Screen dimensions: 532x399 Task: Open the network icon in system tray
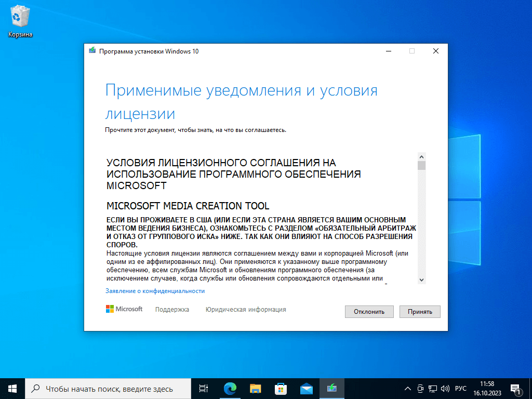pos(432,389)
